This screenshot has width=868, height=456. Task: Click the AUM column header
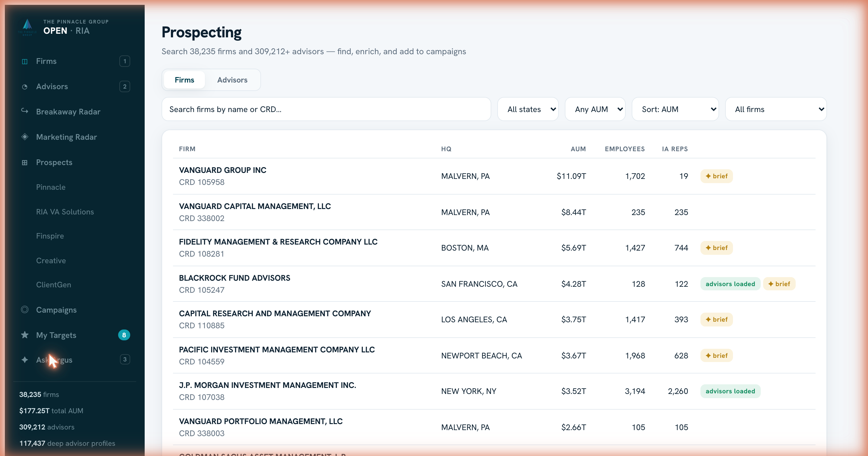coord(578,149)
